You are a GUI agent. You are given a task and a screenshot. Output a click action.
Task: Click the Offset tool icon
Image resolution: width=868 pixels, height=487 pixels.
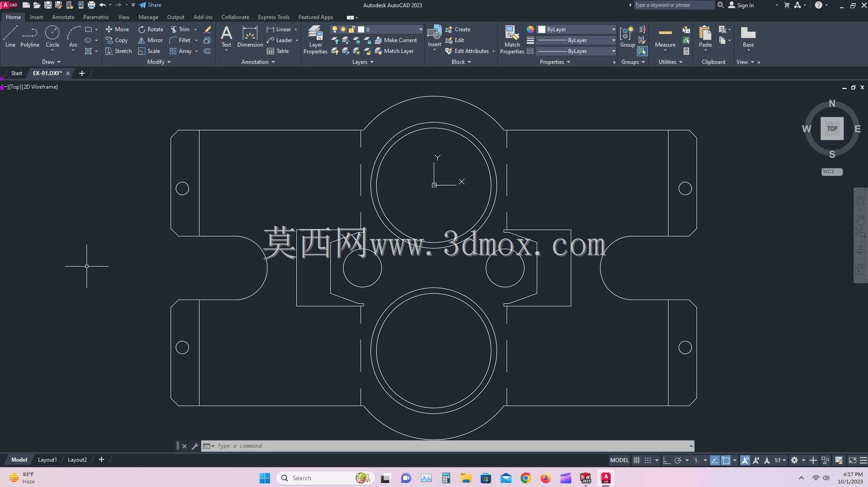[207, 51]
